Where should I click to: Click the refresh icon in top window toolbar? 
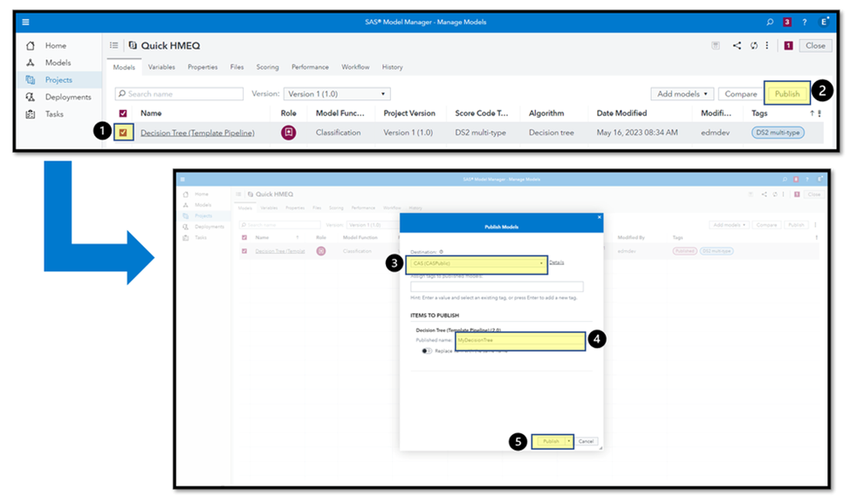(754, 45)
